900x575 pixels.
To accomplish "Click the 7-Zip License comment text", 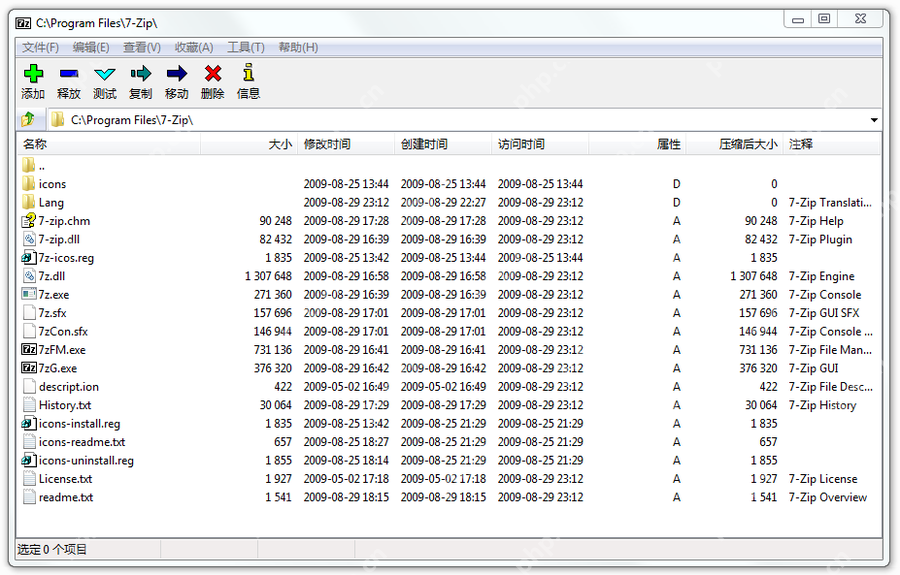I will coord(823,479).
